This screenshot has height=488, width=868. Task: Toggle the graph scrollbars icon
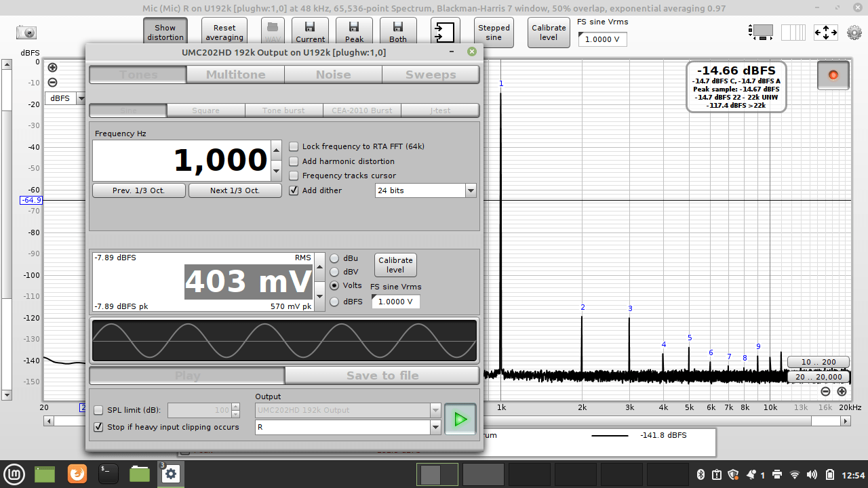[761, 32]
